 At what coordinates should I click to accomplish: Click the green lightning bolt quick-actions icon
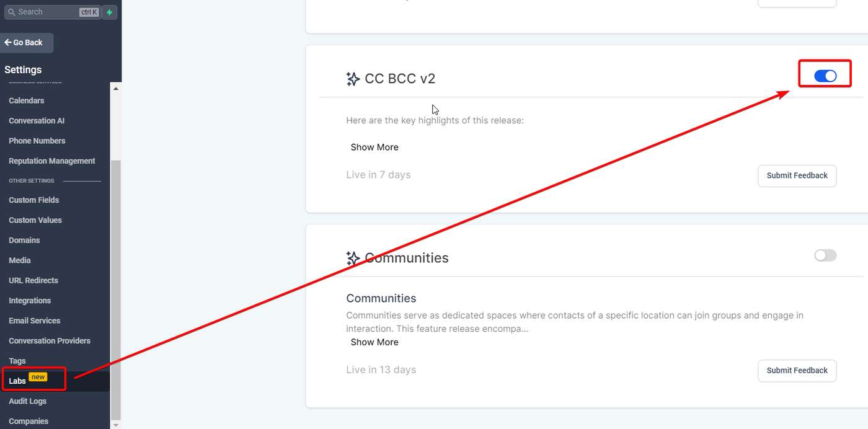click(110, 12)
